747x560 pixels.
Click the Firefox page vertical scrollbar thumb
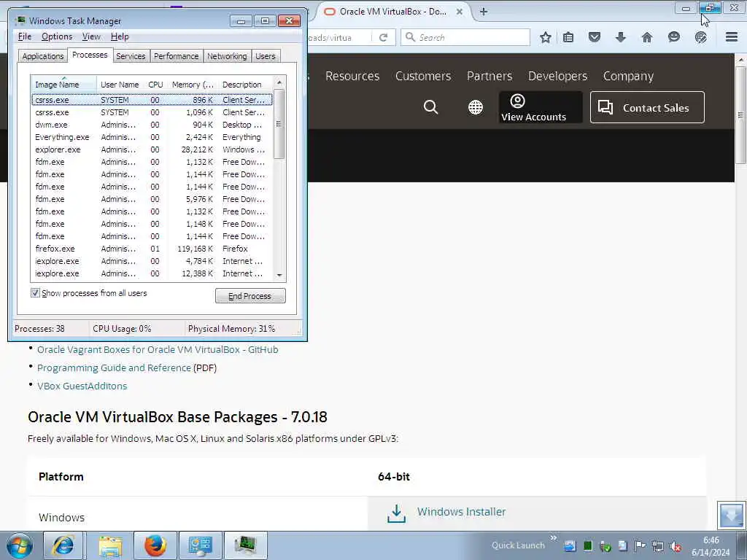tap(741, 115)
